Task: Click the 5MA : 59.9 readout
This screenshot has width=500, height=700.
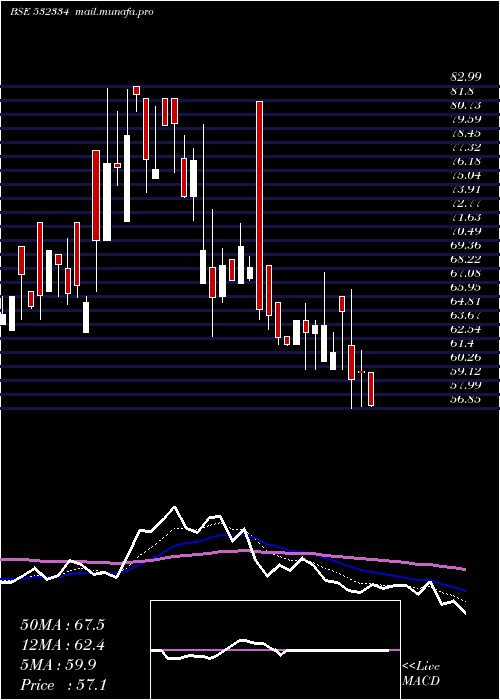Action: pyautogui.click(x=59, y=665)
